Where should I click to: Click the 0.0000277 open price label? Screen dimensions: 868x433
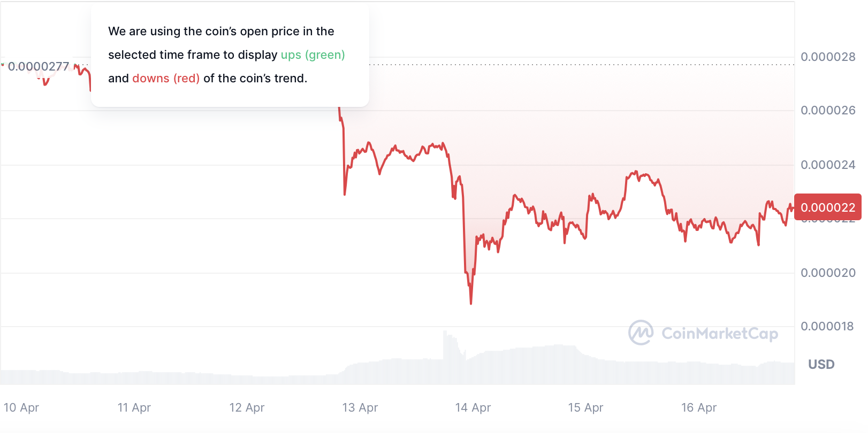pyautogui.click(x=39, y=66)
